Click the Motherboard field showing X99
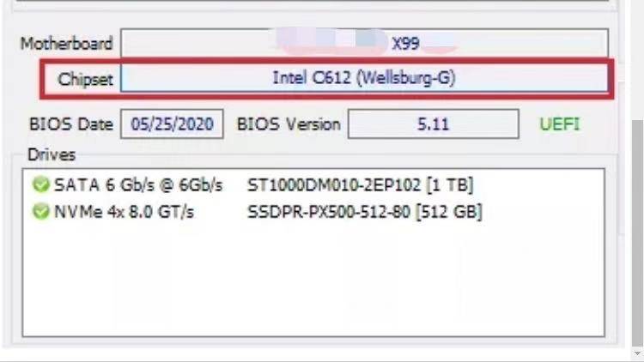Image resolution: width=644 pixels, height=362 pixels. (364, 43)
